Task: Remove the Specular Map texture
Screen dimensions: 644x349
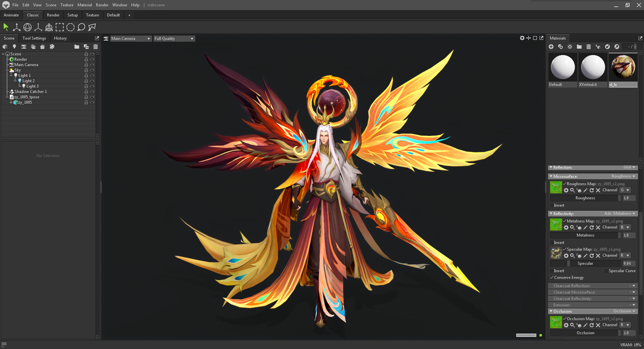Action: (598, 256)
